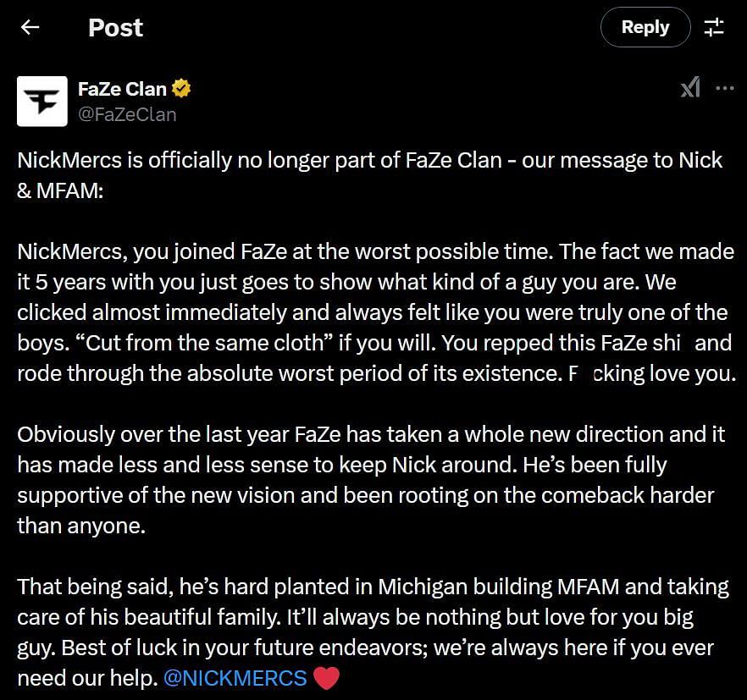The height and width of the screenshot is (700, 747).
Task: Click the Reply button
Action: [x=645, y=27]
